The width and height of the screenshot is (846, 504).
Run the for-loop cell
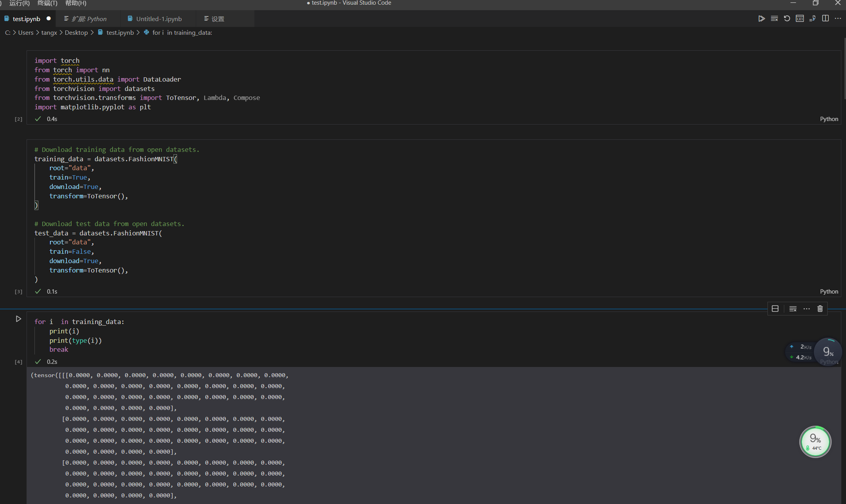pyautogui.click(x=18, y=319)
